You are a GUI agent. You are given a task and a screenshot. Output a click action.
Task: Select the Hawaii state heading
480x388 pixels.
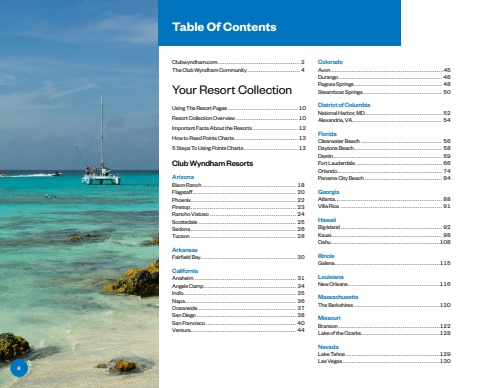click(x=327, y=220)
